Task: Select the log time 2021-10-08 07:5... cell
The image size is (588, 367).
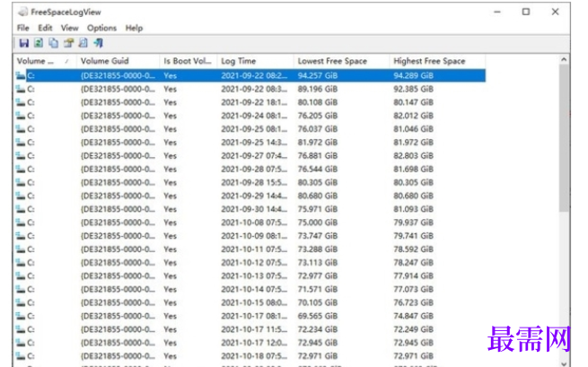Action: click(x=254, y=223)
